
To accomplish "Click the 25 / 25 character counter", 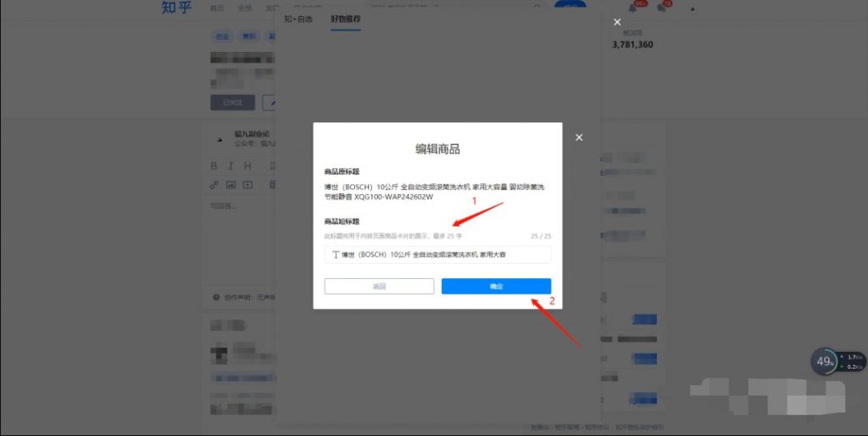I will coord(541,236).
